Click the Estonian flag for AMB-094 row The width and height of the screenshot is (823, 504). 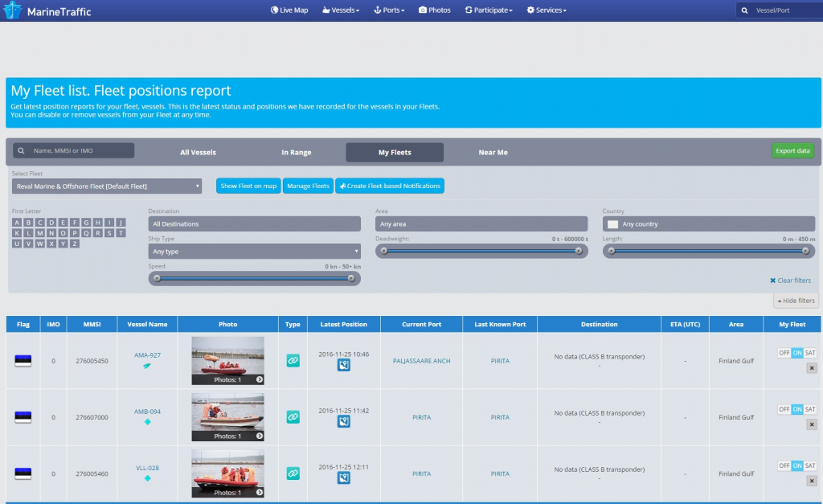point(23,417)
